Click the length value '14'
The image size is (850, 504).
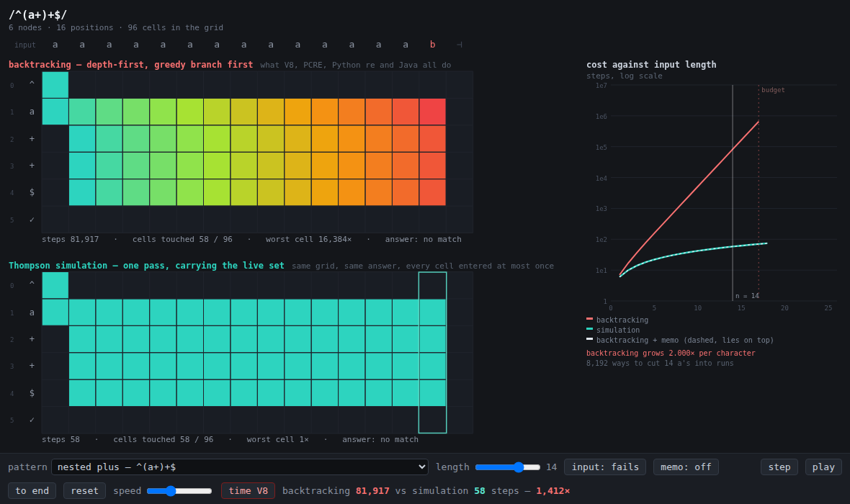click(x=551, y=467)
